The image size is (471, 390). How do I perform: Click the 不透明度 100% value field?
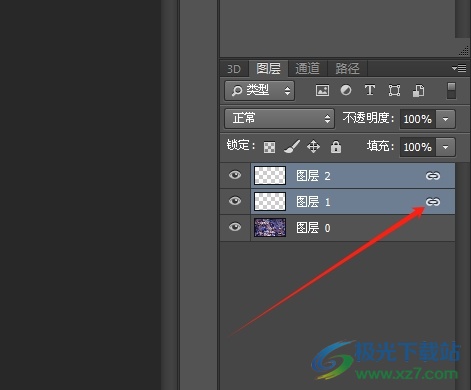(x=418, y=119)
